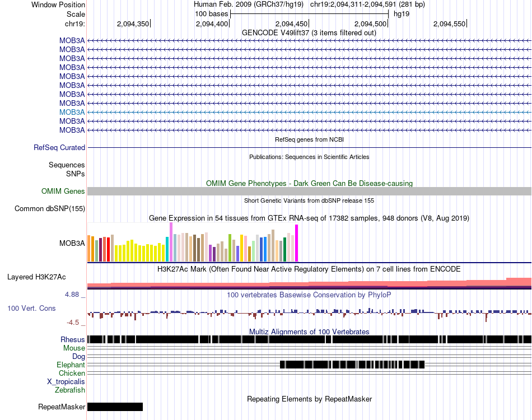Click the Elephant alignment black block
The width and height of the screenshot is (532, 420).
[352, 365]
